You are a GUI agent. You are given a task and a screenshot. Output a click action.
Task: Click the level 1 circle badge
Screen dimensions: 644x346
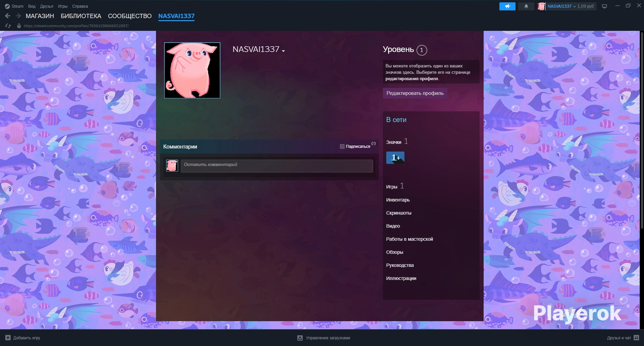point(422,50)
